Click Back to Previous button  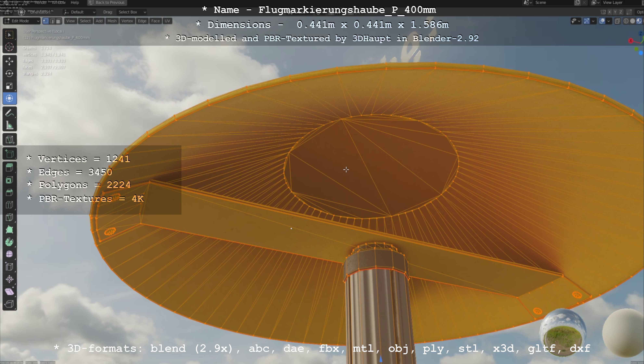coord(107,2)
